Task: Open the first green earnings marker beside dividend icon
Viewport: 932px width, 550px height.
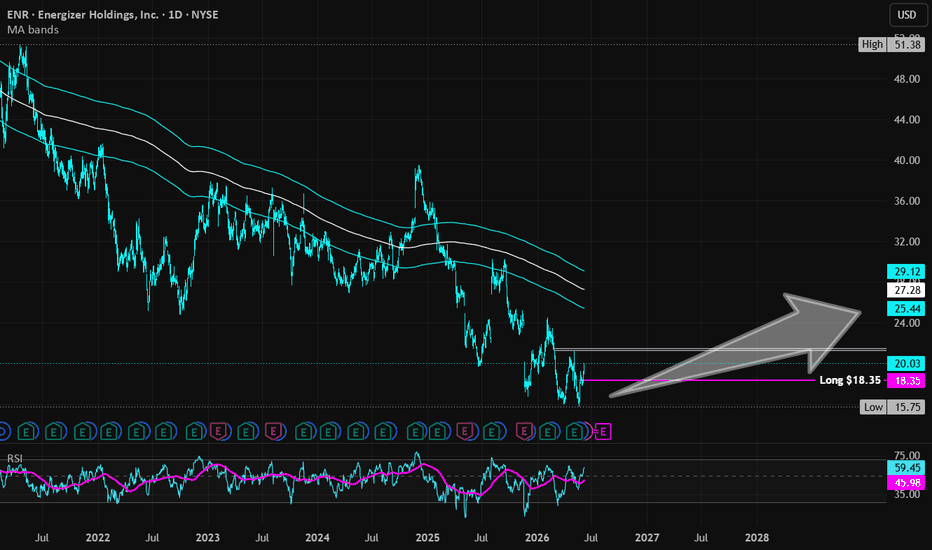Action: (27, 432)
